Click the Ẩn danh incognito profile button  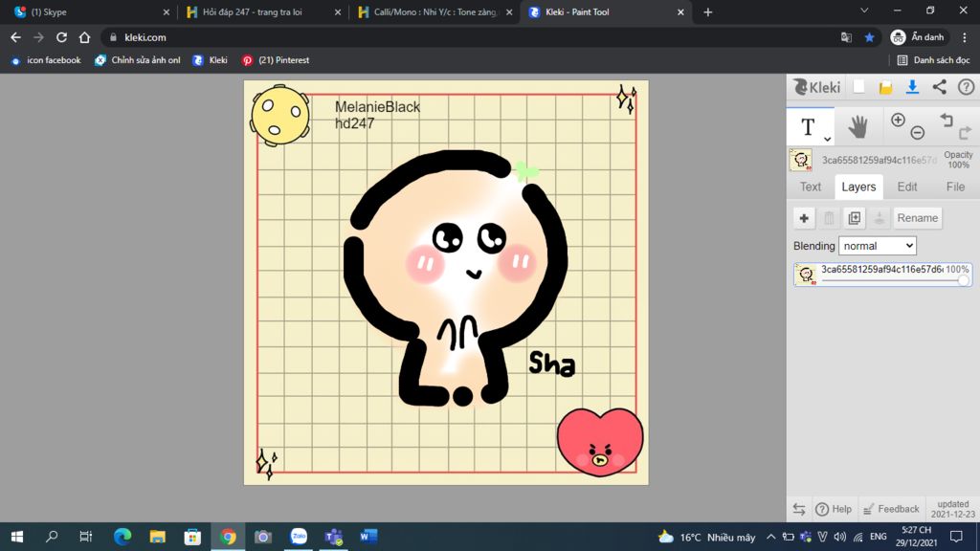917,37
